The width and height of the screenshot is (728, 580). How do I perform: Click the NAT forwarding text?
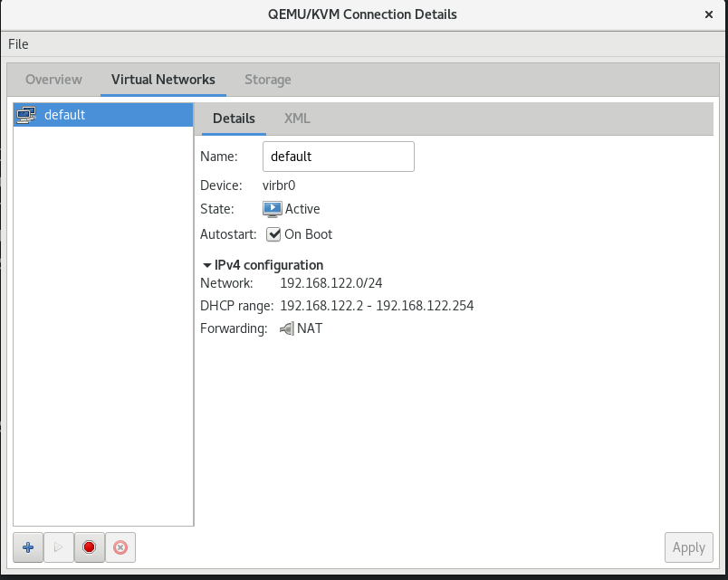pyautogui.click(x=310, y=328)
